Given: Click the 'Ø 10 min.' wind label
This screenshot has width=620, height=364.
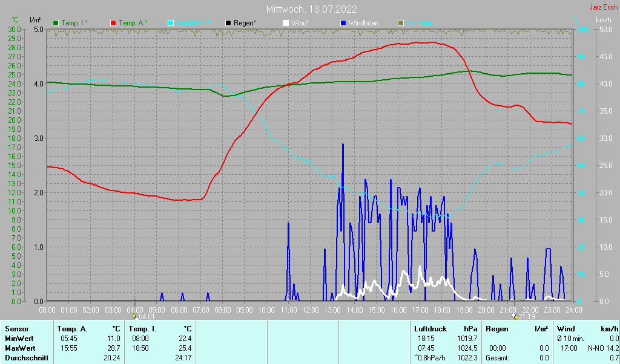Looking at the screenshot, I should (x=570, y=339).
